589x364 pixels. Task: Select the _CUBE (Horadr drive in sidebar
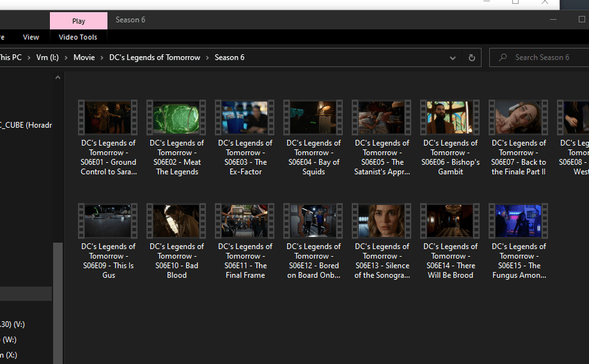point(26,125)
